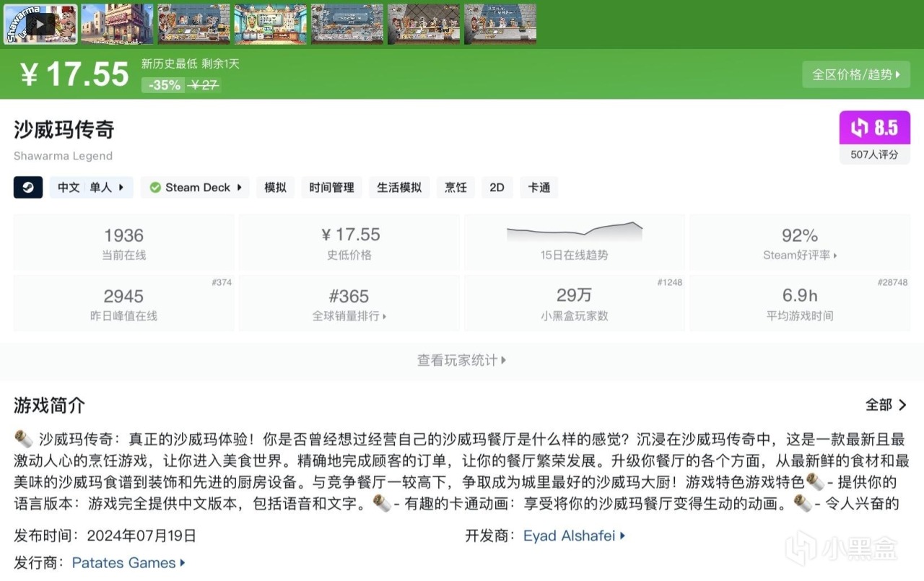Expand the Steam Deck compatibility arrow

coord(239,188)
